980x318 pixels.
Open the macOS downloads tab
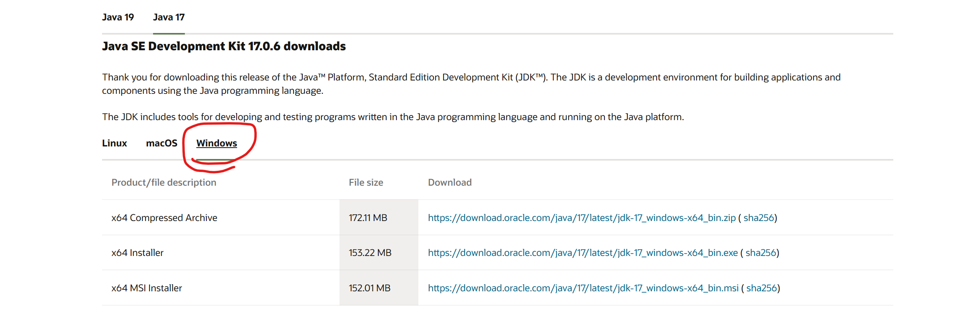pyautogui.click(x=162, y=143)
